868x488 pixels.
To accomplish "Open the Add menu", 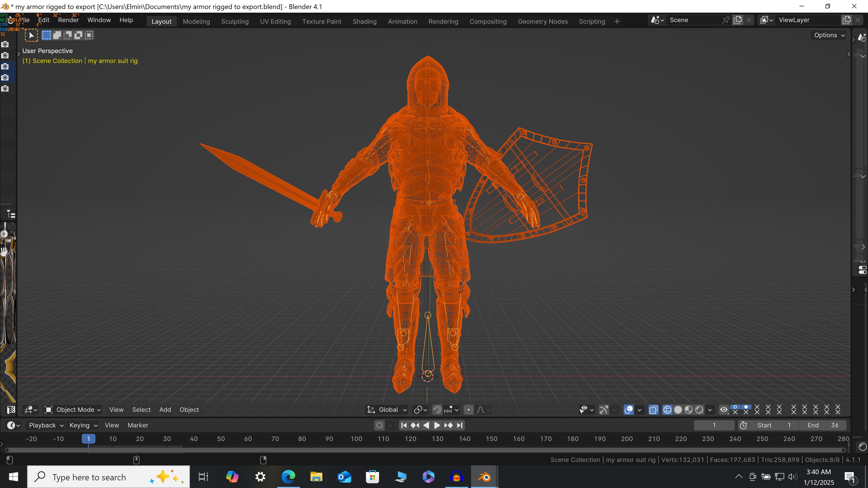I will [165, 410].
